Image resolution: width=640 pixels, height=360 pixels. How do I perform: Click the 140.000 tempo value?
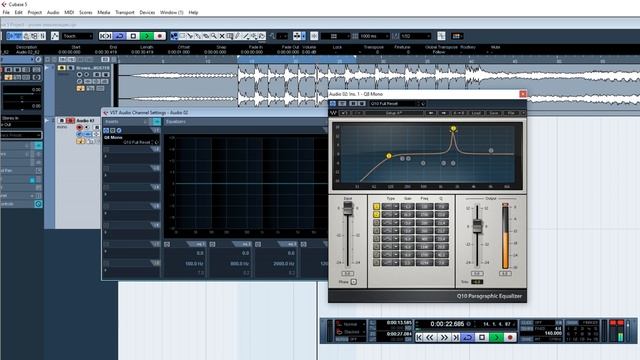tap(553, 333)
